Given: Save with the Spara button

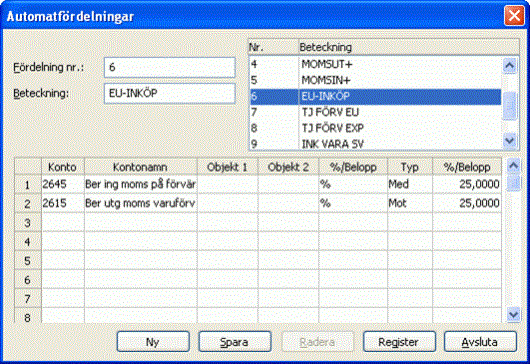Looking at the screenshot, I should tap(235, 342).
